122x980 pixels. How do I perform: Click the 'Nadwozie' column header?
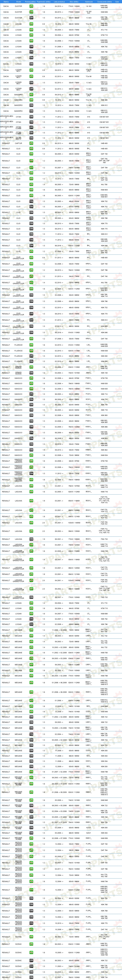pos(89,2)
